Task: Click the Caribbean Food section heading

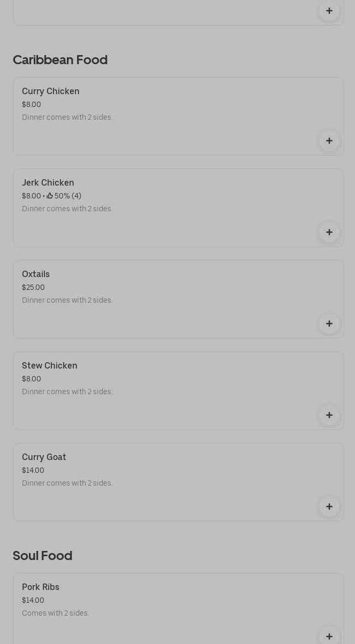Action: pos(60,60)
